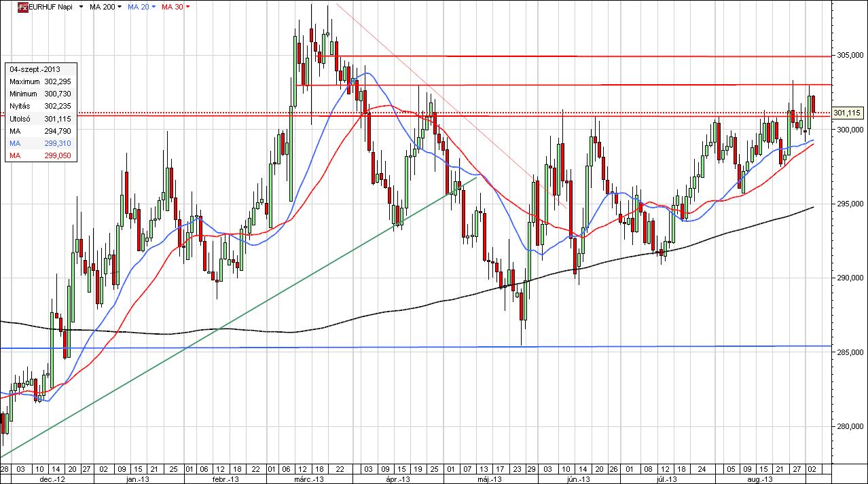The width and height of the screenshot is (868, 484).
Task: Click the 280,000 price axis label
Action: (849, 426)
